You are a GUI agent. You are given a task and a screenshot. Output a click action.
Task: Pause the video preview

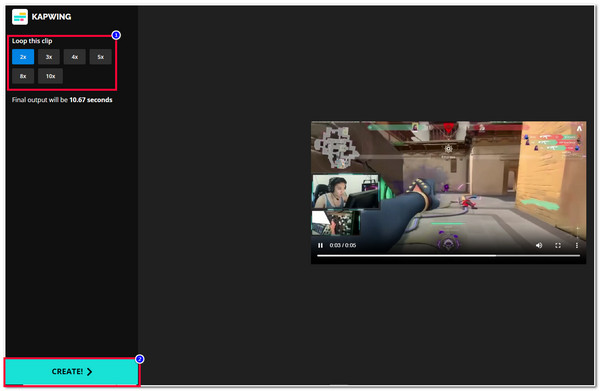(x=320, y=245)
